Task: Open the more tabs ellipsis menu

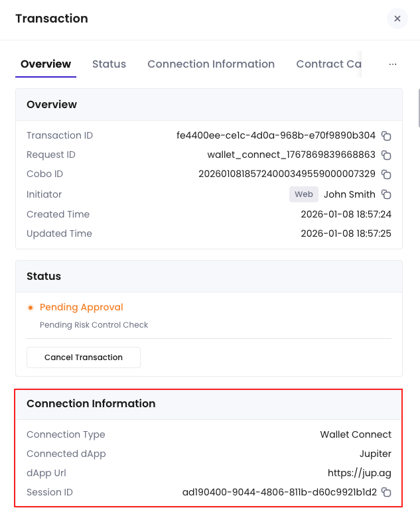Action: click(392, 64)
